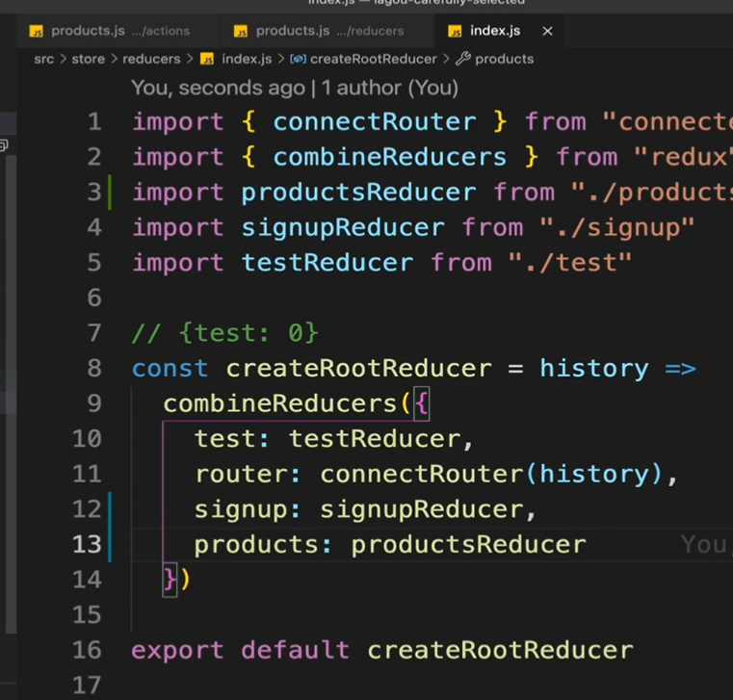Click the arrow operator on line 8
Viewport: 733px width, 700px height.
pyautogui.click(x=680, y=369)
